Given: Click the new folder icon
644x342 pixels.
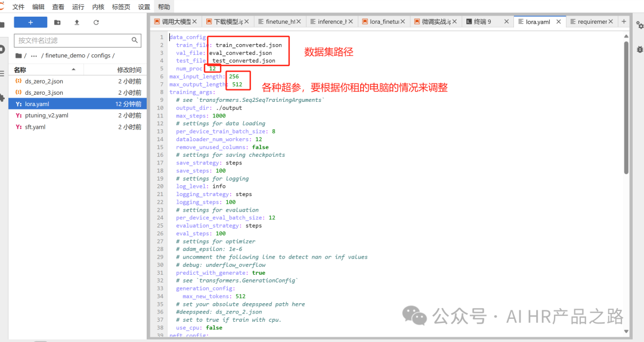Looking at the screenshot, I should click(x=57, y=22).
